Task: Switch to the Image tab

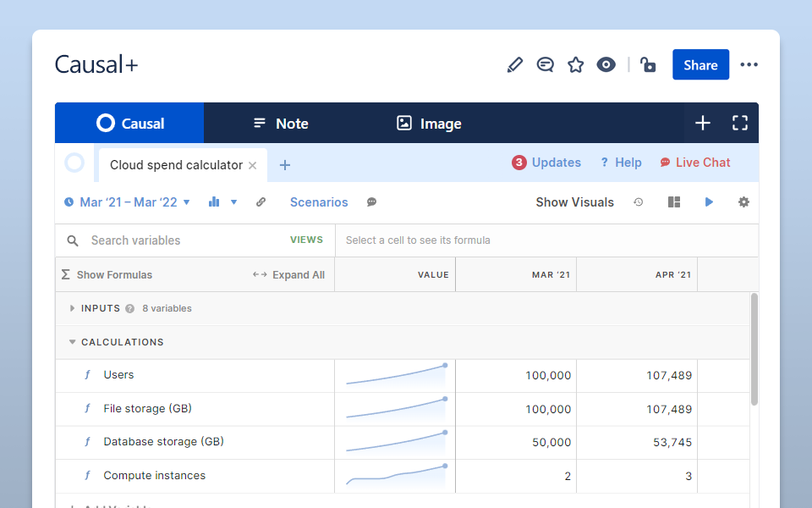Action: (429, 123)
